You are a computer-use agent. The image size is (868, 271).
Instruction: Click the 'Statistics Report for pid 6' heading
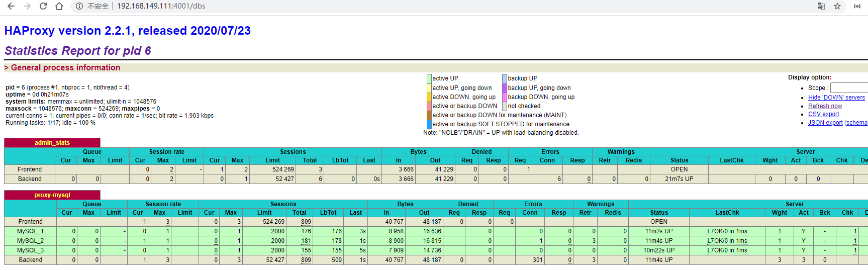tap(78, 51)
